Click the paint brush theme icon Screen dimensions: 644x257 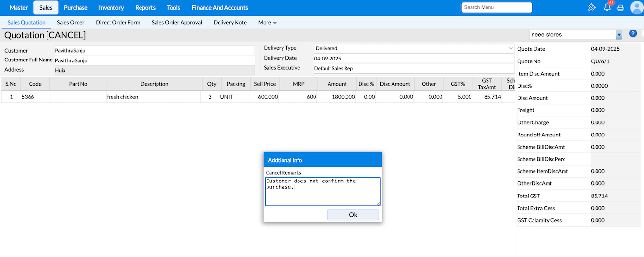[591, 8]
